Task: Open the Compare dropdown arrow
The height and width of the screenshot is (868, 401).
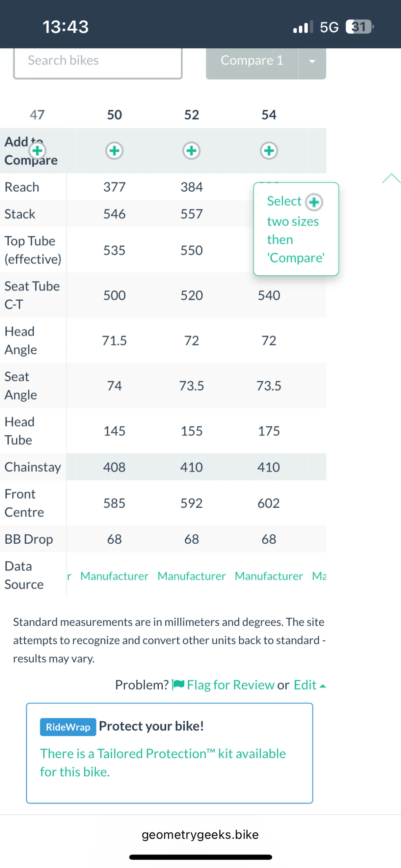Action: 312,61
